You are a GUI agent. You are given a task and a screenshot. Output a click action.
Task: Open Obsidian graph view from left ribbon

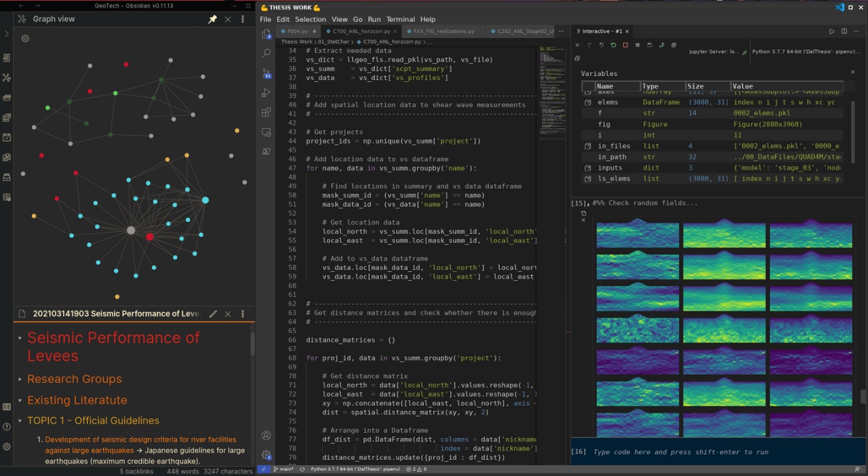pos(7,77)
